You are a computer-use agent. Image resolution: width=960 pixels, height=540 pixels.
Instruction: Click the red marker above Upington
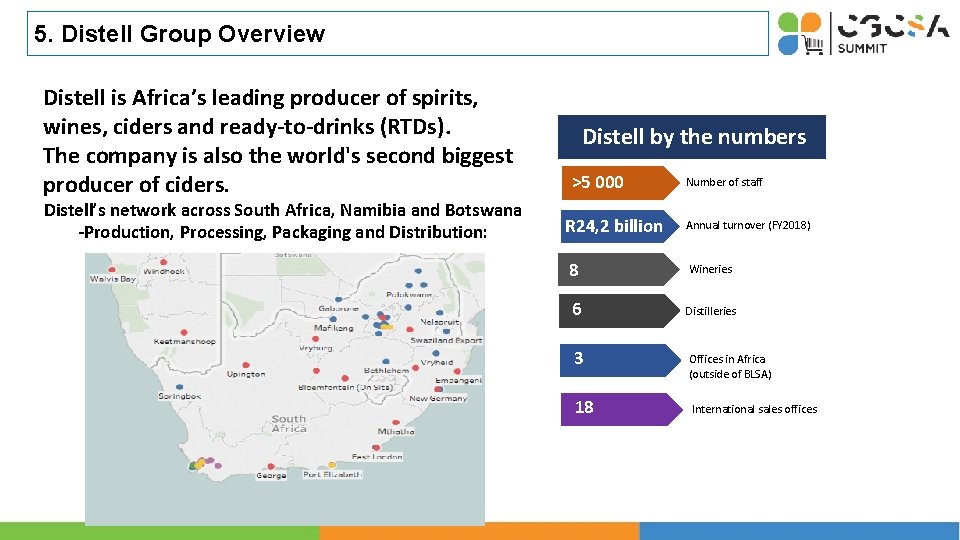[x=246, y=365]
